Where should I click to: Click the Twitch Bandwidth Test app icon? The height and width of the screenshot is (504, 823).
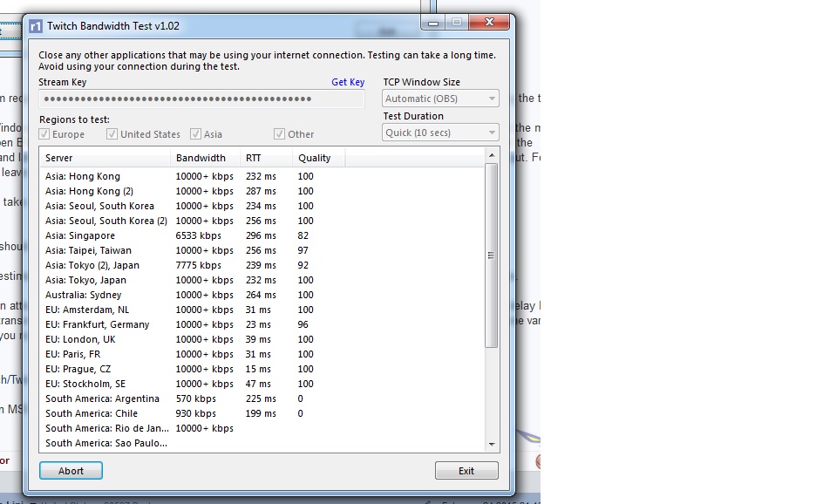(36, 26)
